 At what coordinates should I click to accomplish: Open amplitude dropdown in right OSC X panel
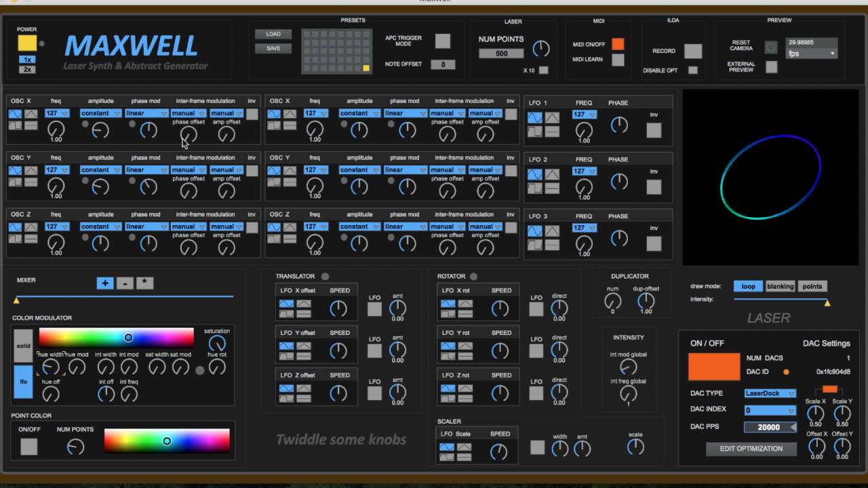click(x=359, y=113)
